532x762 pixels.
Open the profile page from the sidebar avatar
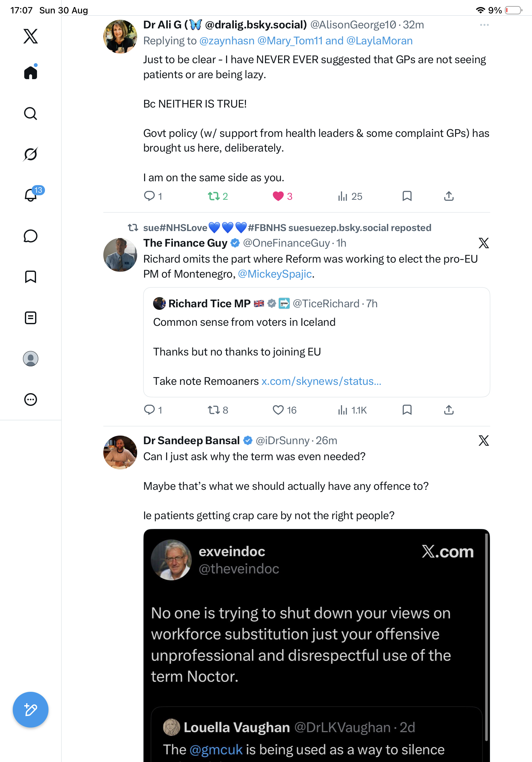coord(31,359)
